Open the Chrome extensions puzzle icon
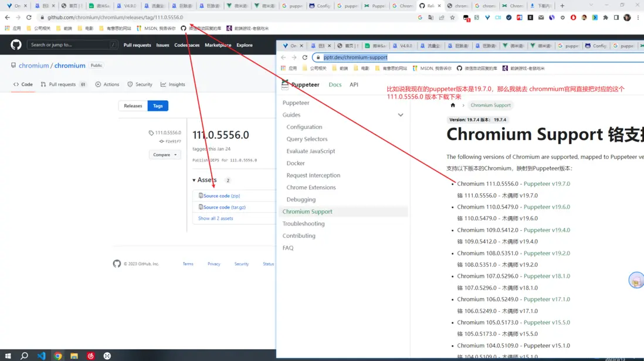Screen dimensions: 644x361 (x=605, y=18)
